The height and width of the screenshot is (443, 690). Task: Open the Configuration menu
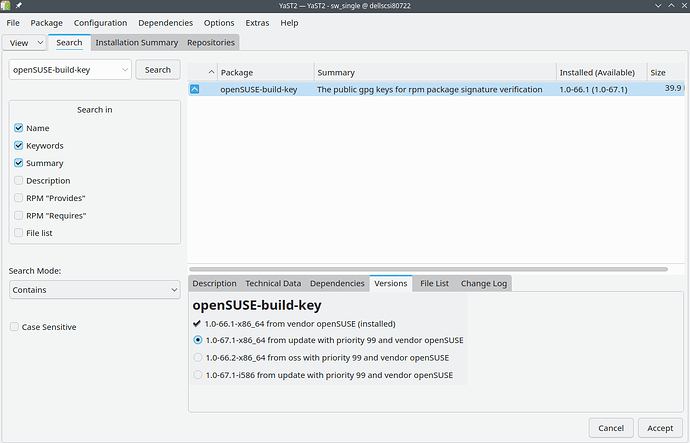[100, 23]
